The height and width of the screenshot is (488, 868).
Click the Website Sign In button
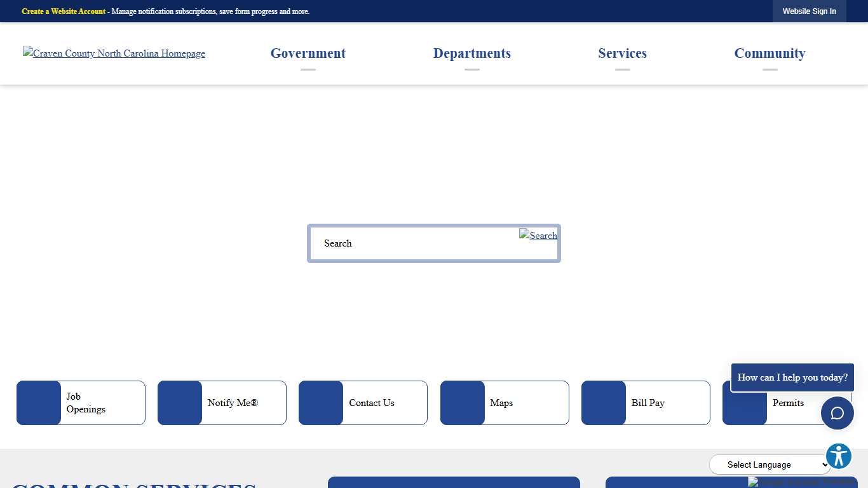click(x=809, y=11)
